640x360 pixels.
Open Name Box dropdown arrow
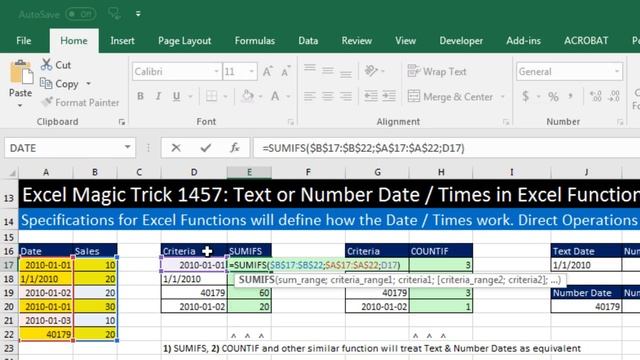pos(127,147)
